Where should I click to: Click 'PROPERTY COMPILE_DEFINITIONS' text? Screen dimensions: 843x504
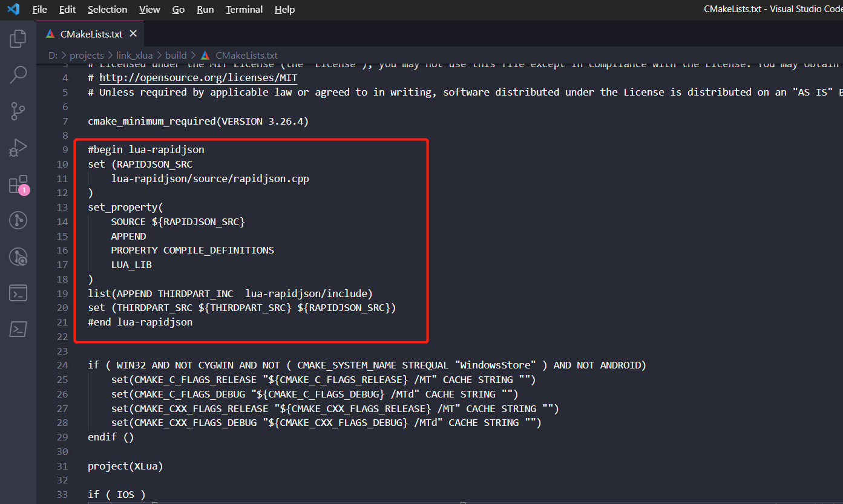pyautogui.click(x=192, y=250)
